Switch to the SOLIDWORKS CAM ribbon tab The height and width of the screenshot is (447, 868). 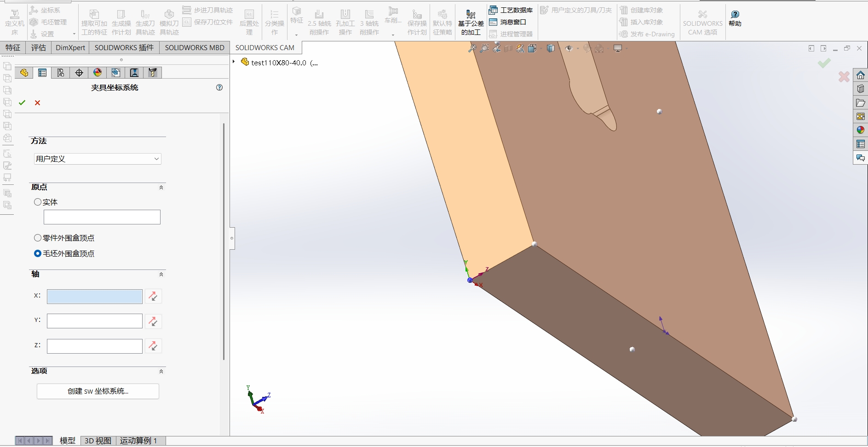pos(265,47)
